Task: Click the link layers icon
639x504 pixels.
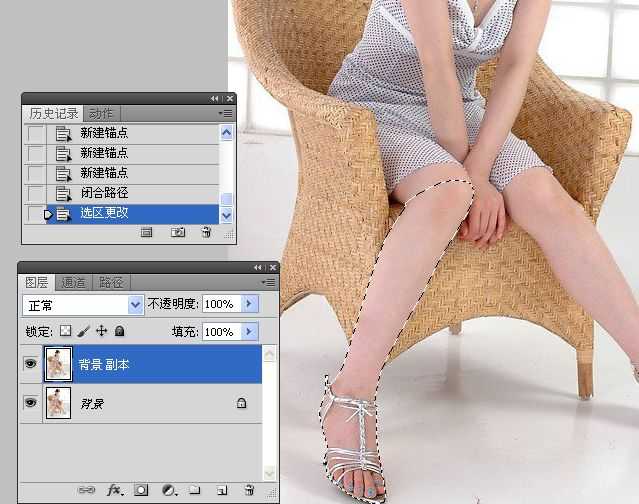Action: tap(86, 490)
